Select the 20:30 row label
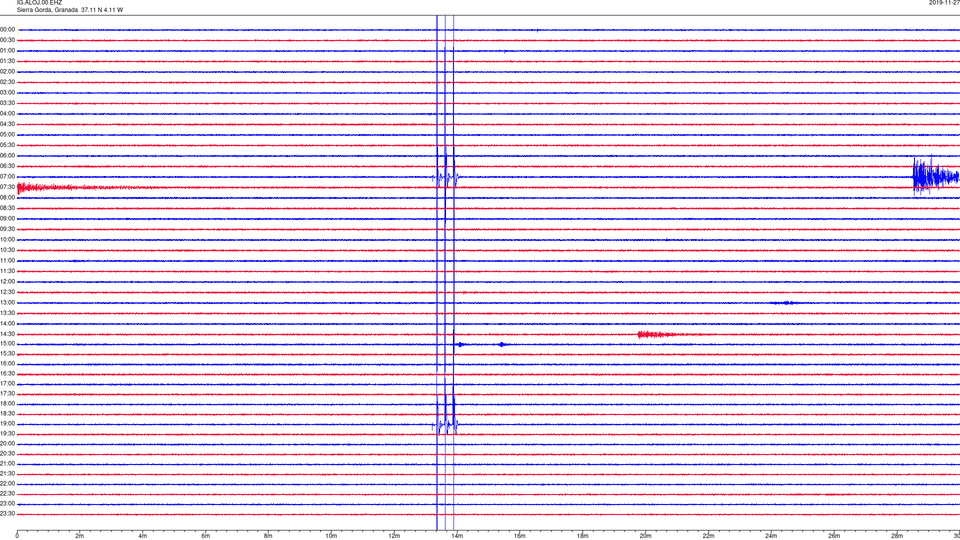The width and height of the screenshot is (960, 540). click(7, 454)
